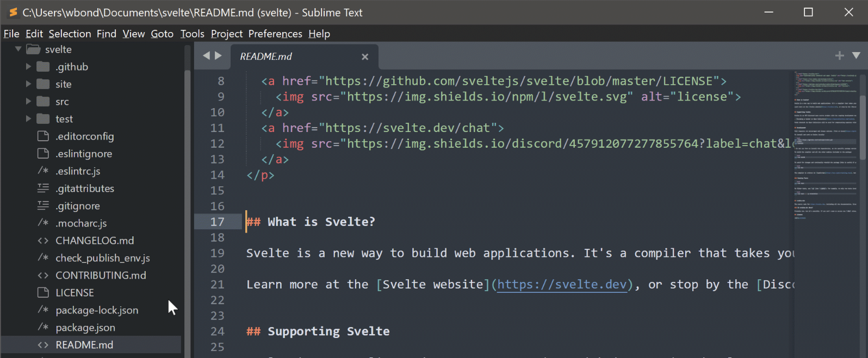The width and height of the screenshot is (868, 358).
Task: Close the README.md tab
Action: pos(365,56)
